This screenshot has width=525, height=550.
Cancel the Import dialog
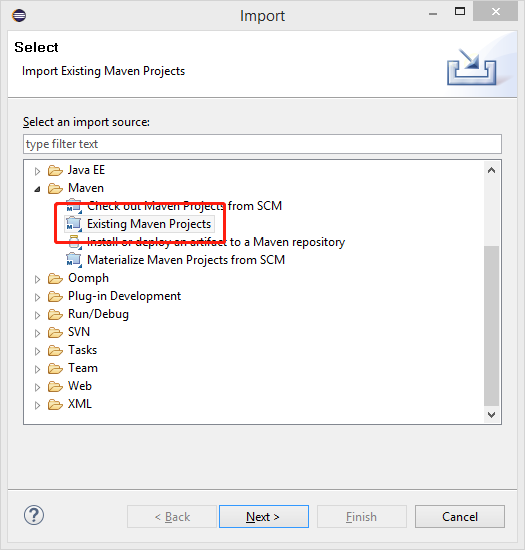(460, 516)
